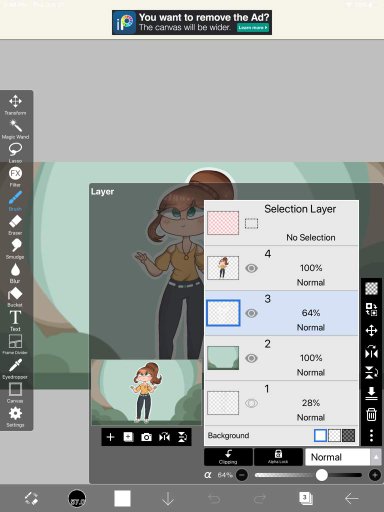Show hidden layer 1 via eye icon

[251, 403]
